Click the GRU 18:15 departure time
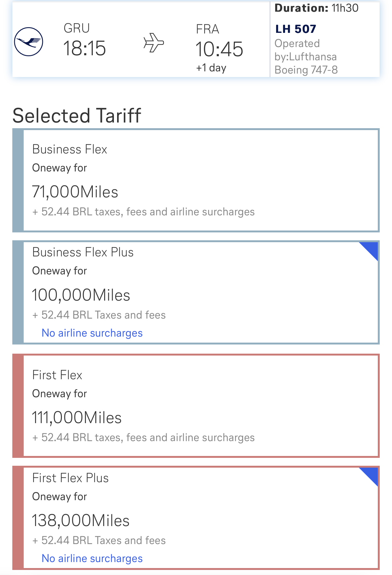This screenshot has width=392, height=575. (84, 49)
